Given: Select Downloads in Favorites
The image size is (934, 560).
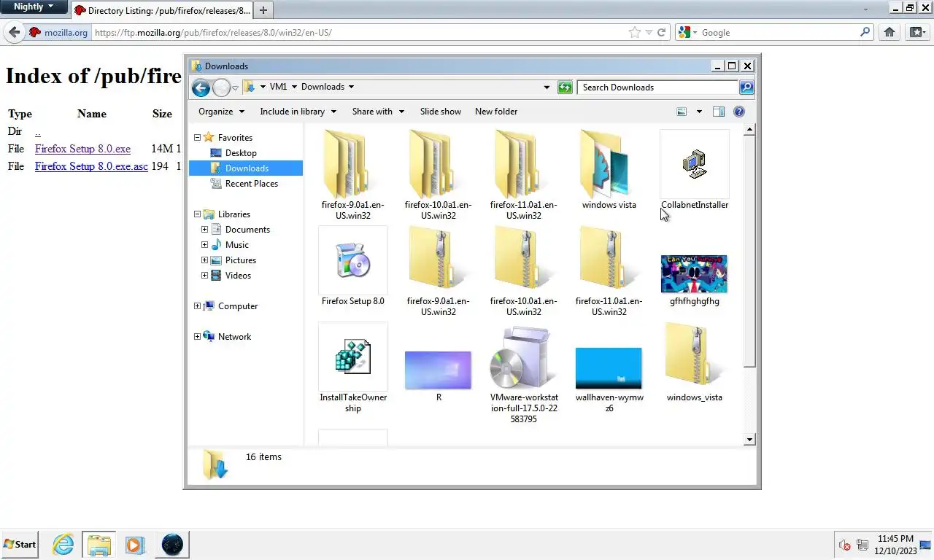Looking at the screenshot, I should coord(245,168).
